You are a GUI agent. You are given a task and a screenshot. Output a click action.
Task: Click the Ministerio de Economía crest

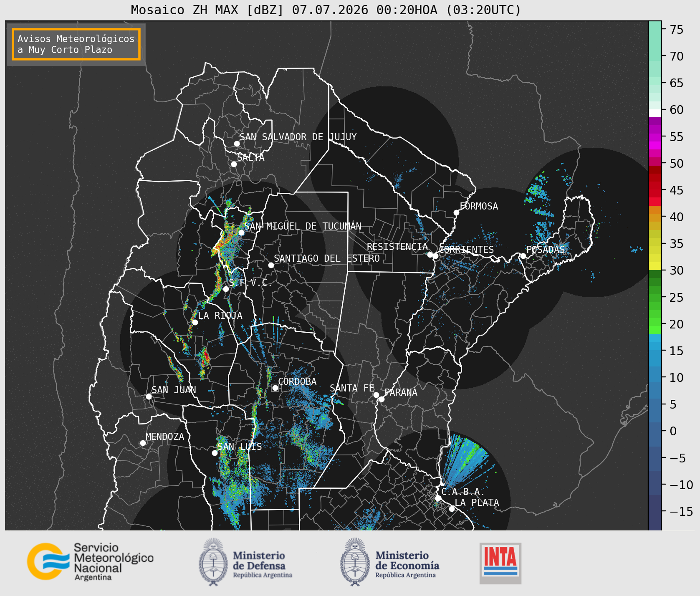[x=356, y=562]
